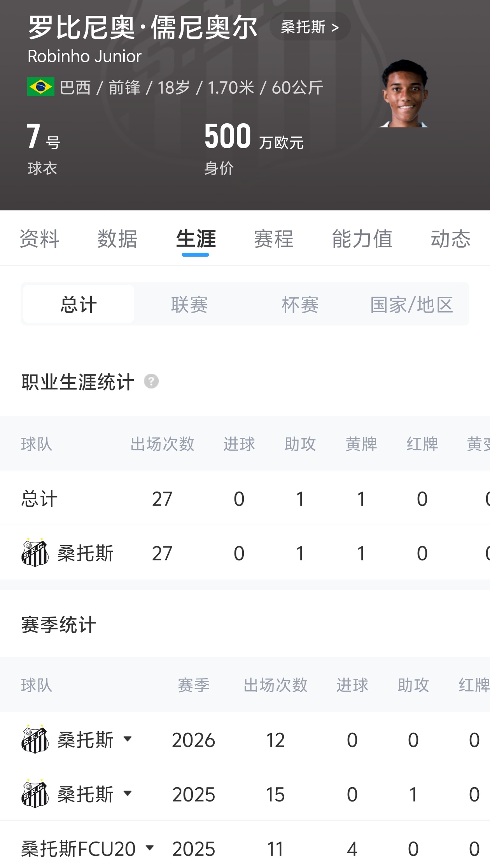Screen dimensions: 490x868
Task: Expand the 桑托斯 2025 season dropdown arrow
Action: (x=128, y=793)
